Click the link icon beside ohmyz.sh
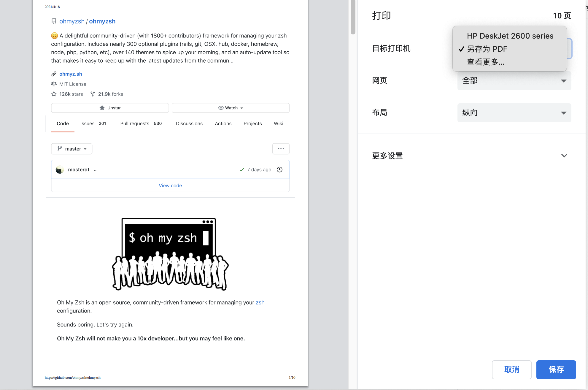The image size is (588, 390). (54, 74)
